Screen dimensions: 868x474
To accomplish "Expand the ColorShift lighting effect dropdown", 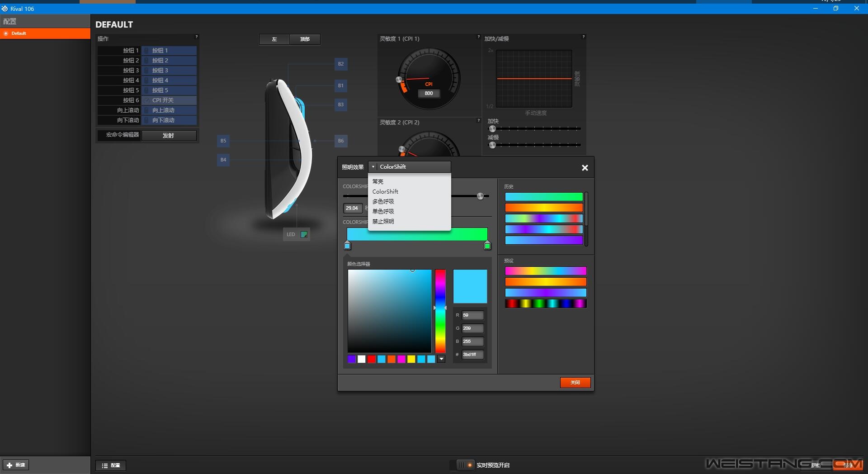I will tap(409, 167).
